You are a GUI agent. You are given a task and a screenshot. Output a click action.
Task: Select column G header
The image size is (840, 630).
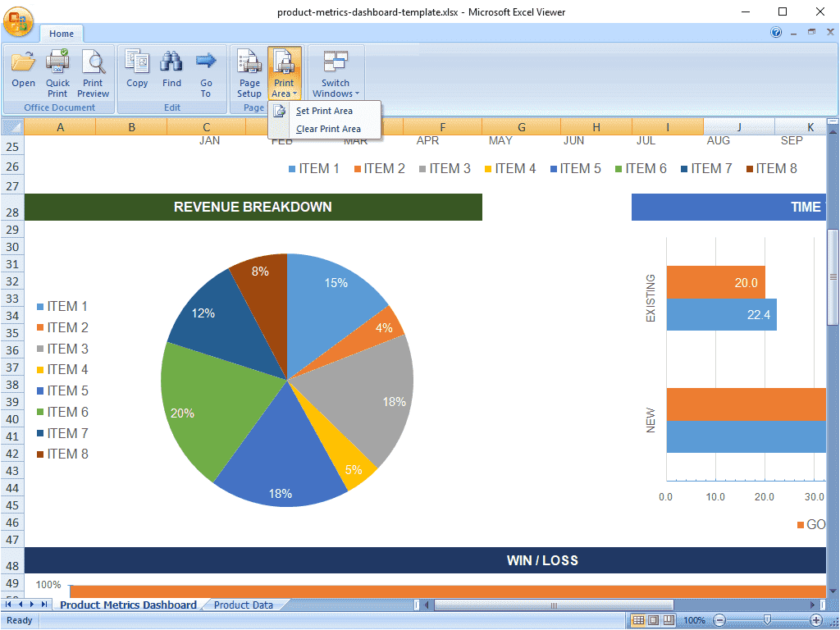click(521, 127)
